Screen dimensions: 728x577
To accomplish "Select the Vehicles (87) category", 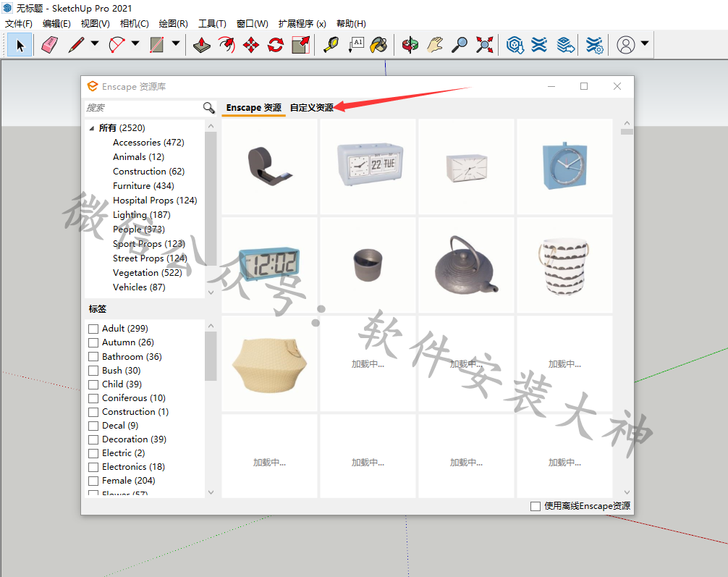I will pos(139,287).
